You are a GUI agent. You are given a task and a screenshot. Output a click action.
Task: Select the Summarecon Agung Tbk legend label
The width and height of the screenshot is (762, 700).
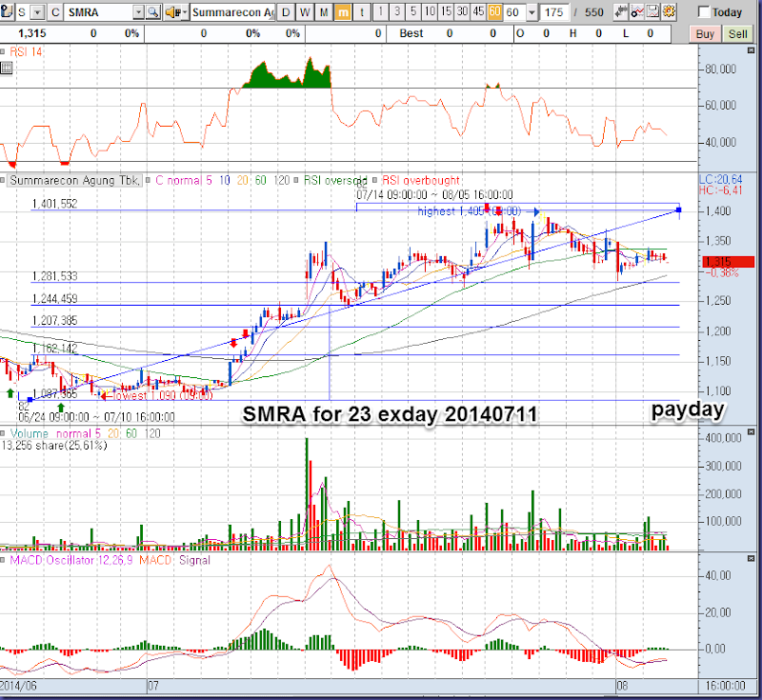74,180
